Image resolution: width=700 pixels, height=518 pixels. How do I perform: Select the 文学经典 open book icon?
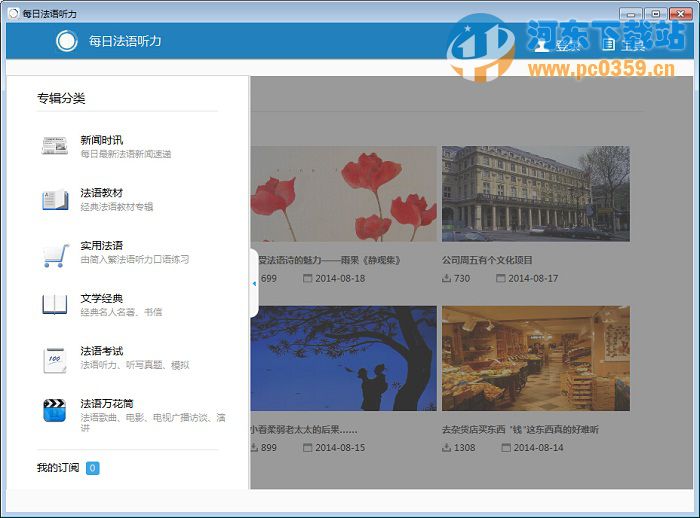pyautogui.click(x=55, y=305)
